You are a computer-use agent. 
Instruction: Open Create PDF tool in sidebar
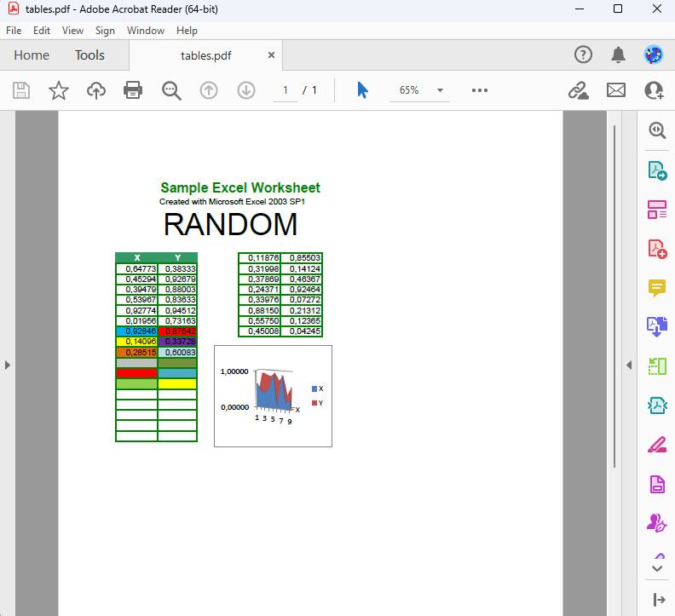[x=657, y=249]
